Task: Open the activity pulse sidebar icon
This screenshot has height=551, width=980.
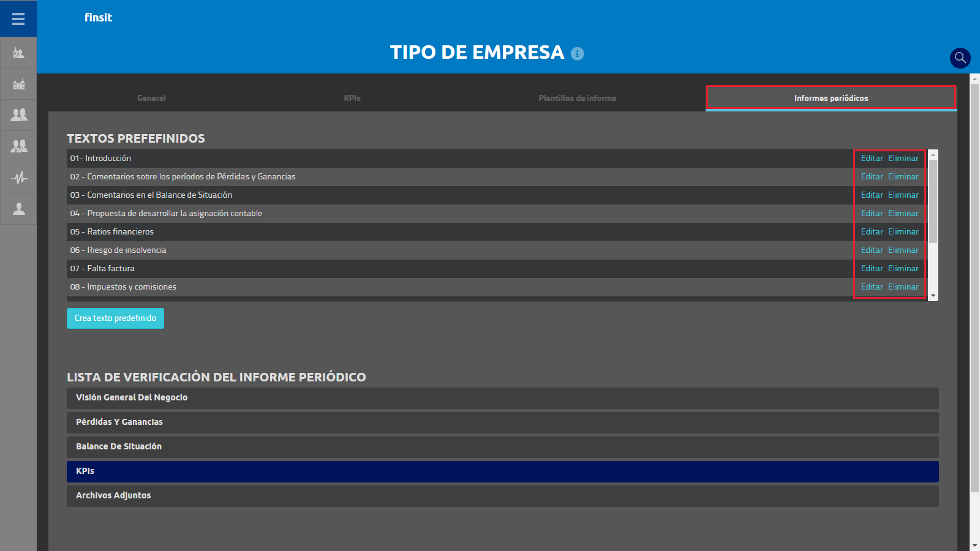Action: (x=18, y=178)
